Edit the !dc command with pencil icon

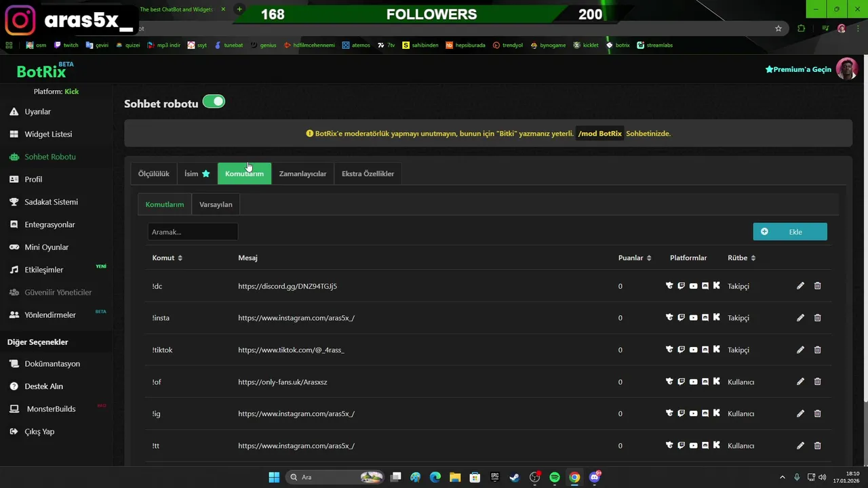pyautogui.click(x=800, y=286)
